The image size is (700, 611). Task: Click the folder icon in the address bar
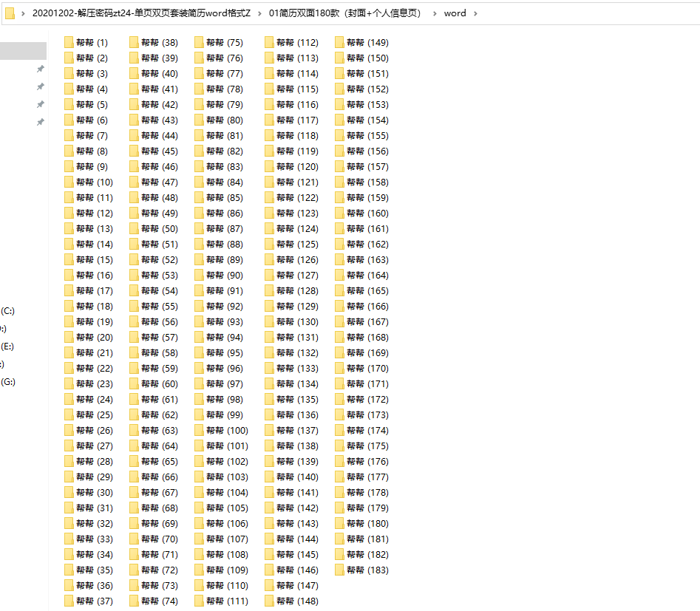(10, 13)
